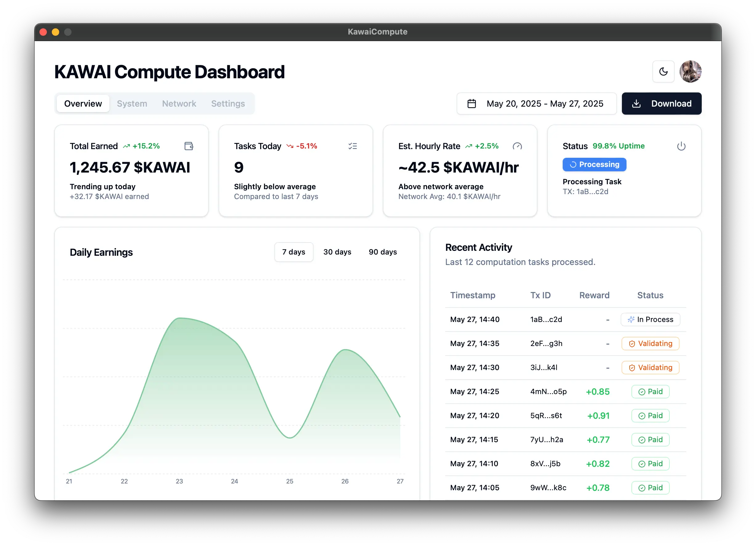This screenshot has height=546, width=756.
Task: Switch to the Network tab
Action: 179,104
